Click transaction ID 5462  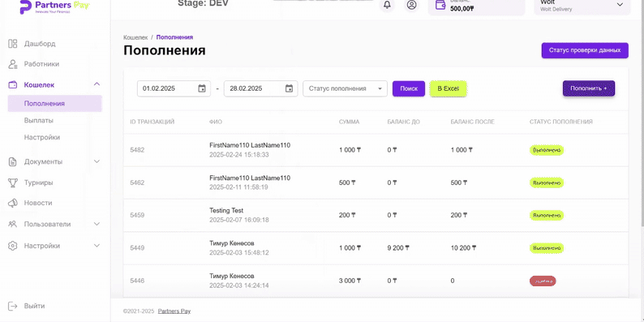click(x=137, y=182)
